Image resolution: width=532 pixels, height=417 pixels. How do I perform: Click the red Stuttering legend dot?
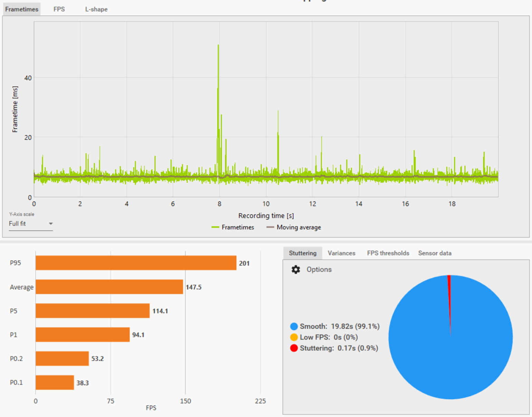point(294,348)
